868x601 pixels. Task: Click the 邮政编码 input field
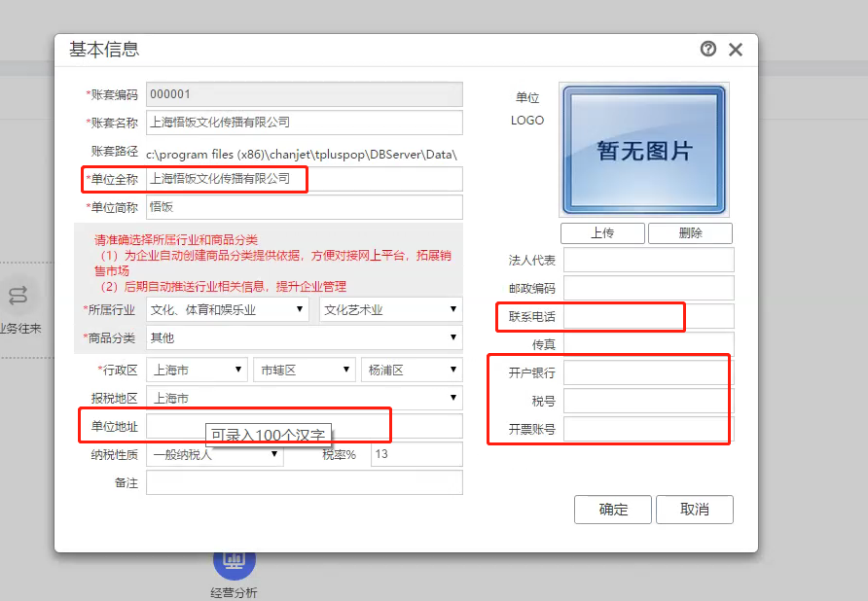(x=649, y=288)
